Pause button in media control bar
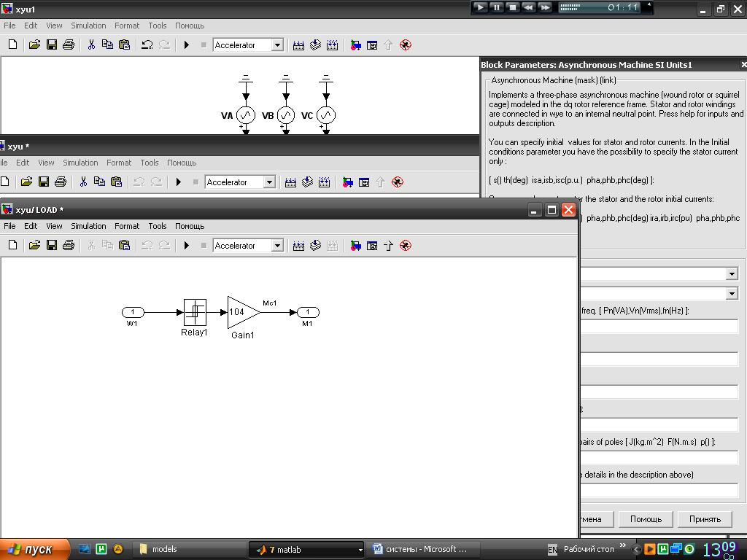The width and height of the screenshot is (747, 560). point(496,7)
